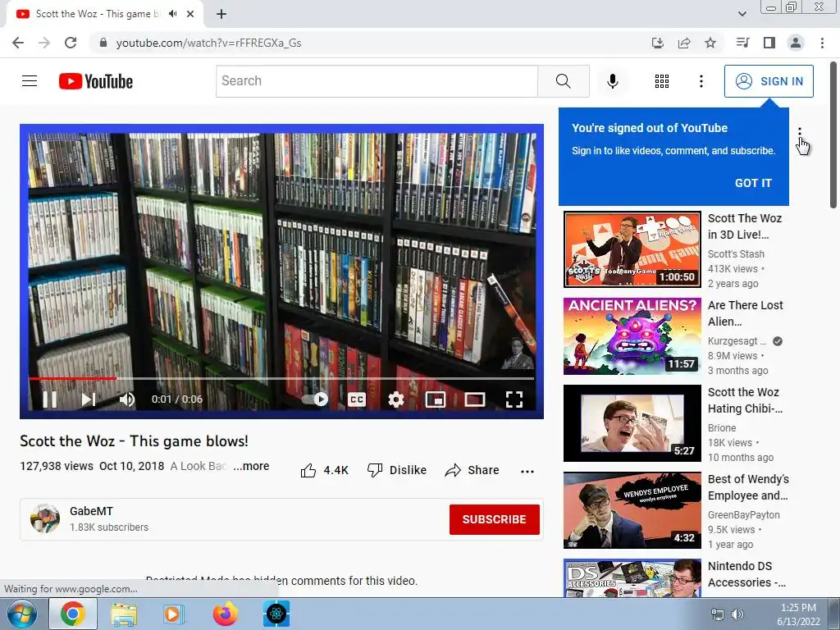Open Windows Explorer from taskbar
Screen dimensions: 840x630
[x=124, y=614]
